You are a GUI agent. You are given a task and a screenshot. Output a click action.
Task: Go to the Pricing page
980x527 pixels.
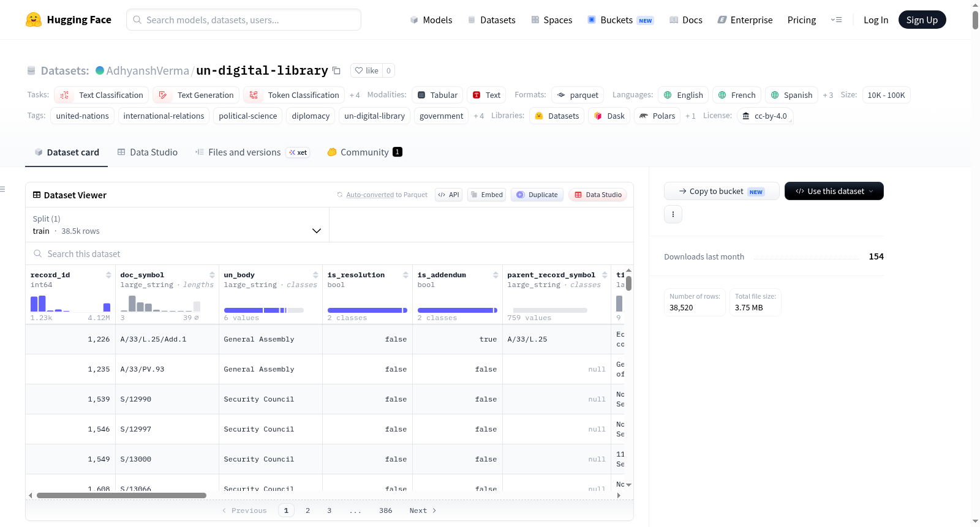(x=802, y=20)
